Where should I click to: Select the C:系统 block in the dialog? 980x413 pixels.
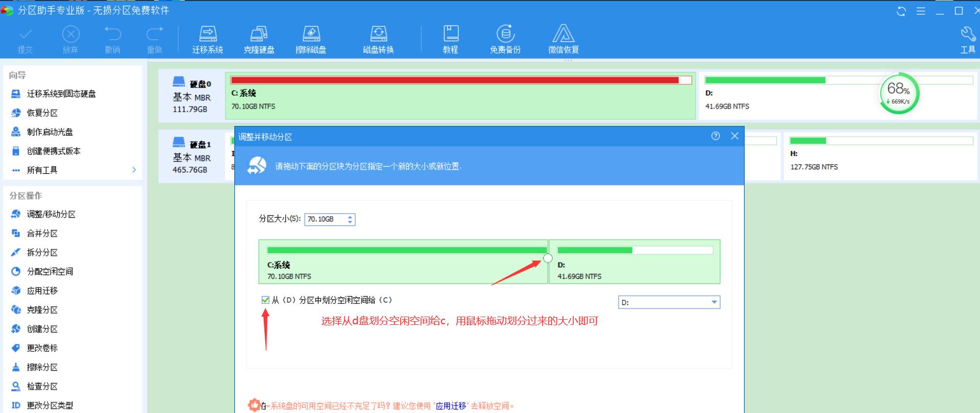pos(403,262)
